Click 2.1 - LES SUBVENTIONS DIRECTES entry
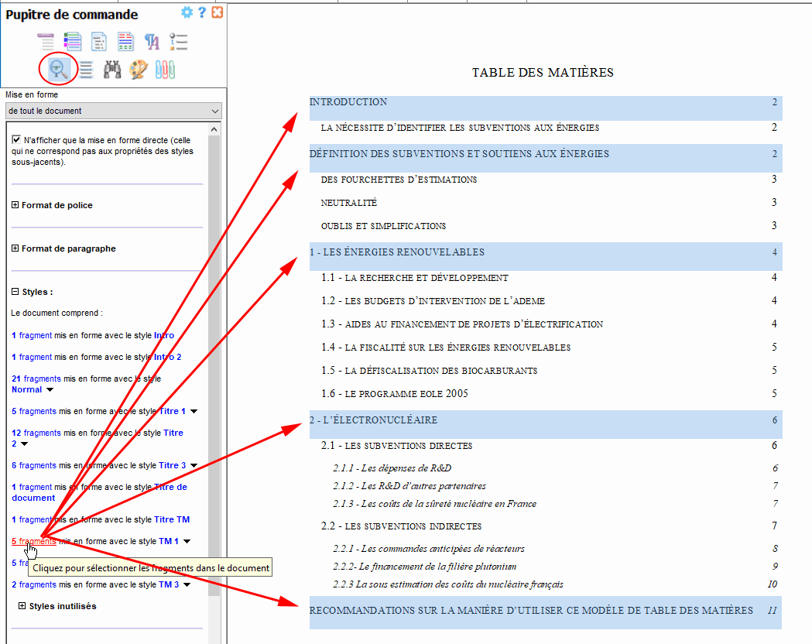Image resolution: width=812 pixels, height=644 pixels. 396,445
